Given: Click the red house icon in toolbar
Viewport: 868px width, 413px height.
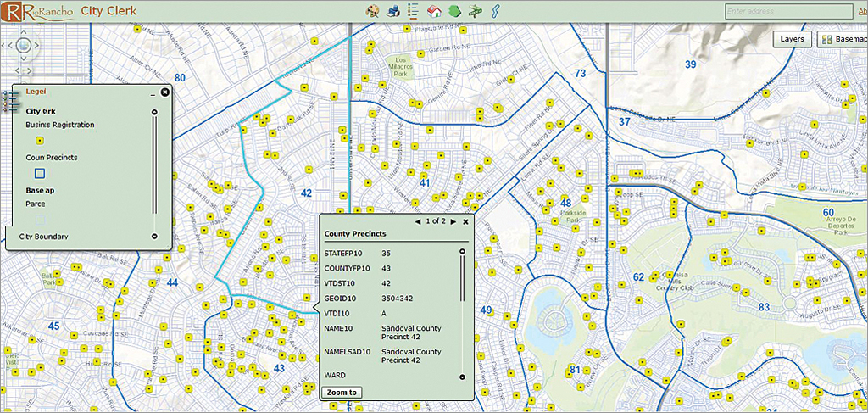Looking at the screenshot, I should [x=434, y=11].
